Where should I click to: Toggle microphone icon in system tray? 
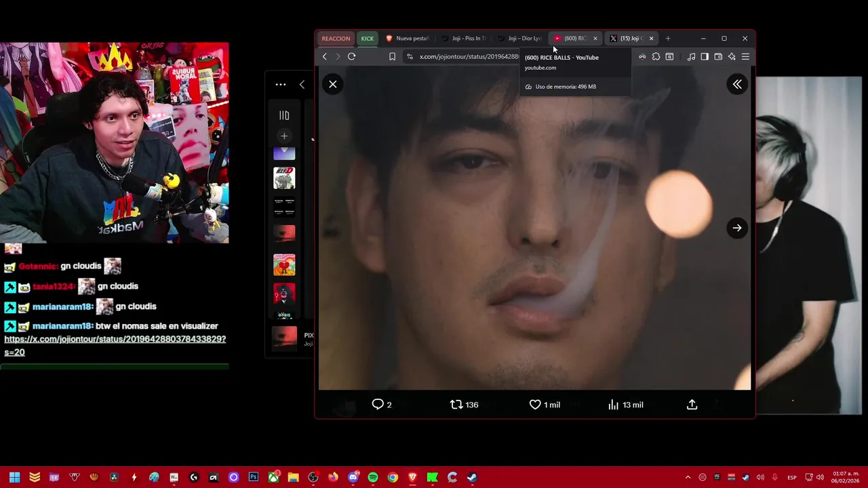click(x=774, y=477)
